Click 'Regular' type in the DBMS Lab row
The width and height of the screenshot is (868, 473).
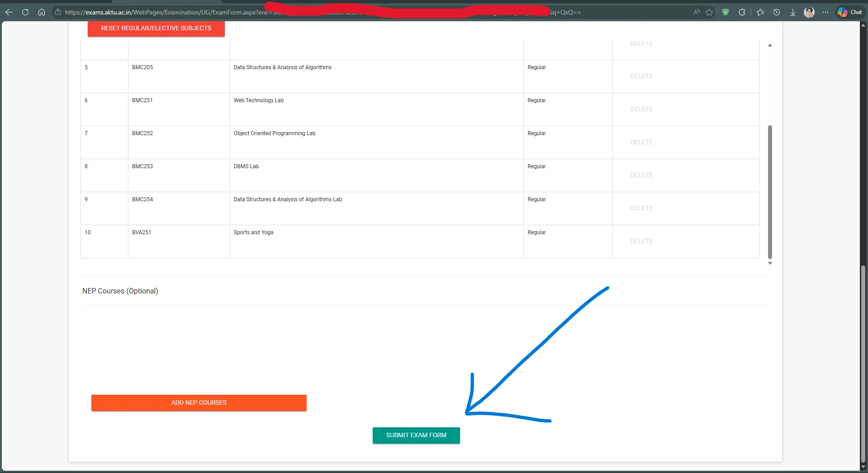click(536, 166)
